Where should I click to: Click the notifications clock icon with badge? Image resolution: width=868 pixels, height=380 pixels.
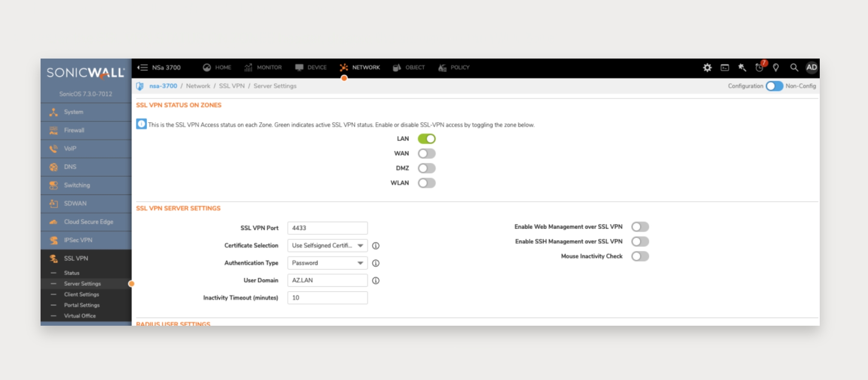(759, 68)
